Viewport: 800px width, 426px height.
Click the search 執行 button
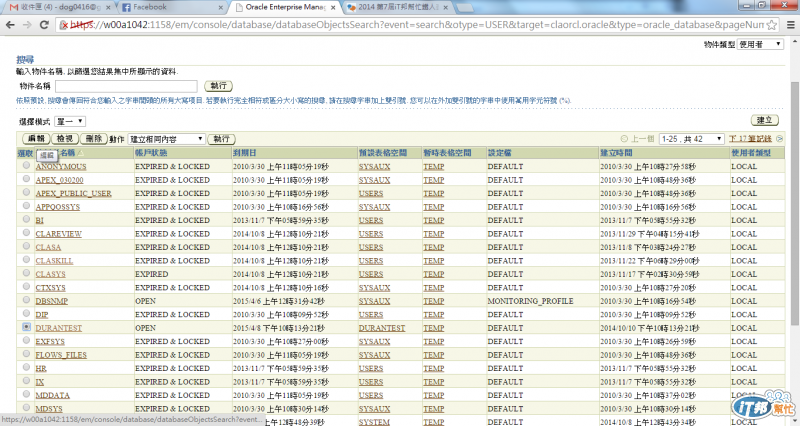click(218, 86)
